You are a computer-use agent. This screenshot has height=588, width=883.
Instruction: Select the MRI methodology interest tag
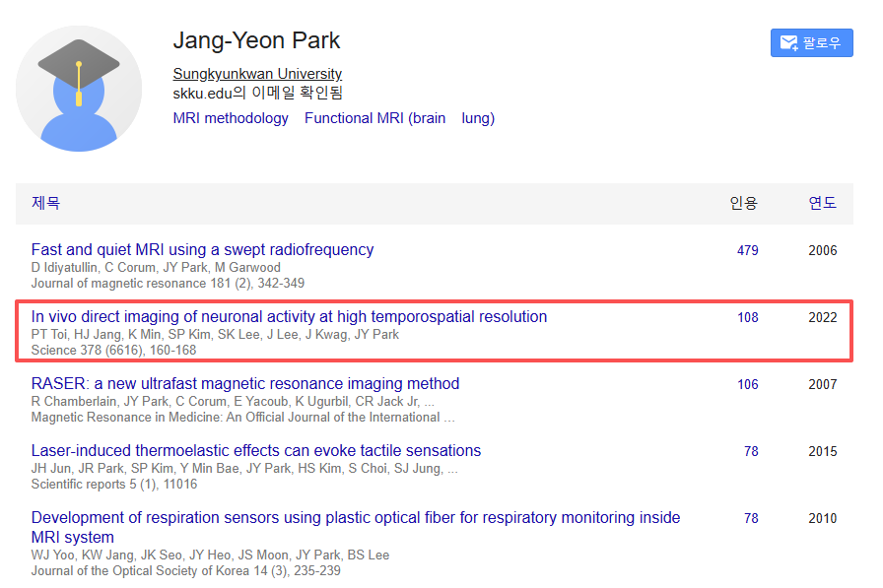(x=231, y=118)
